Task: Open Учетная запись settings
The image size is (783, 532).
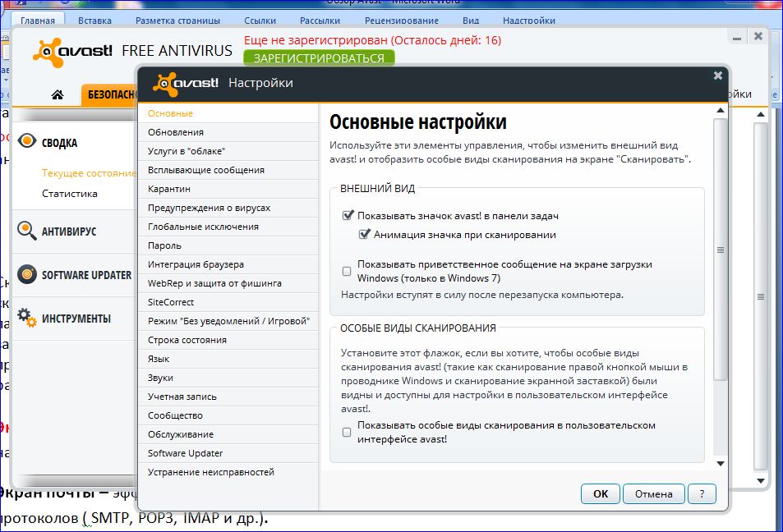Action: coord(228,397)
